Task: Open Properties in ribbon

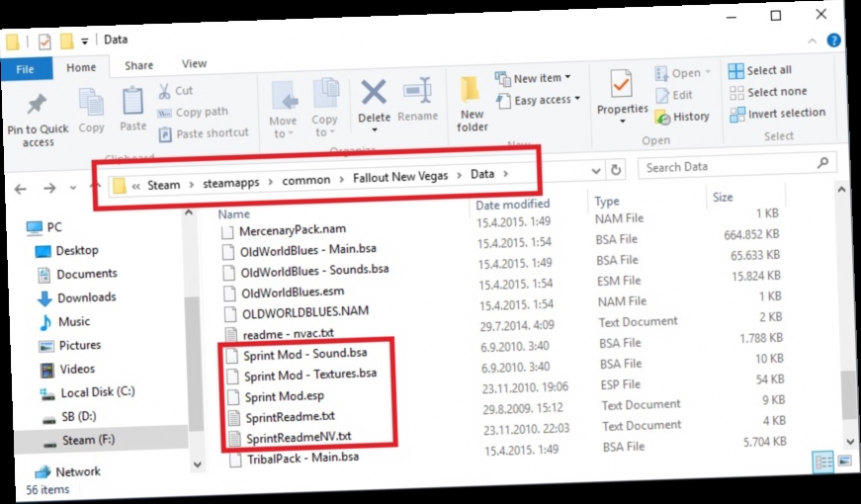Action: coord(622,96)
